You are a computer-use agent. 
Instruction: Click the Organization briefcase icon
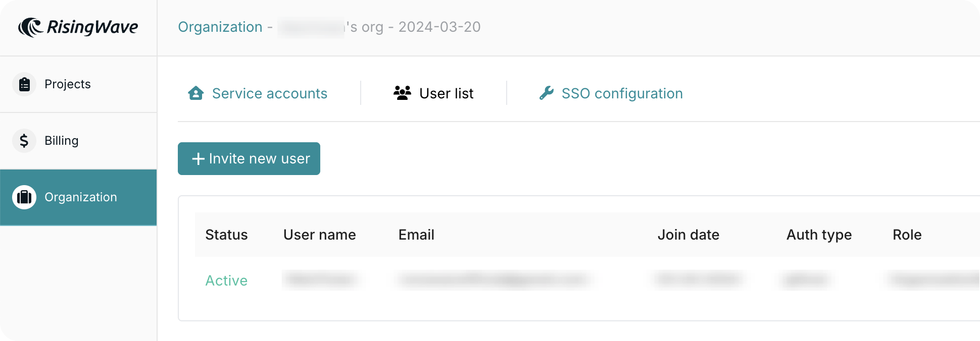tap(24, 197)
